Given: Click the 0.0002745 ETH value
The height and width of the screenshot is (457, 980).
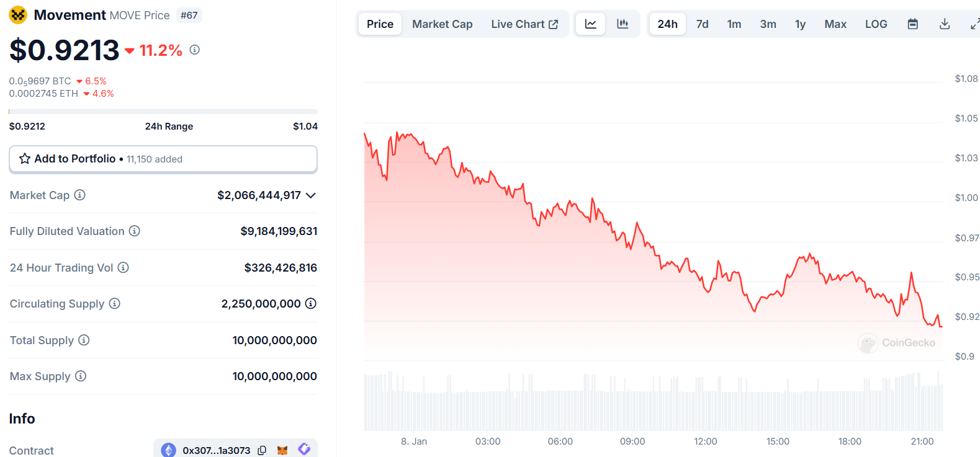Looking at the screenshot, I should point(43,94).
